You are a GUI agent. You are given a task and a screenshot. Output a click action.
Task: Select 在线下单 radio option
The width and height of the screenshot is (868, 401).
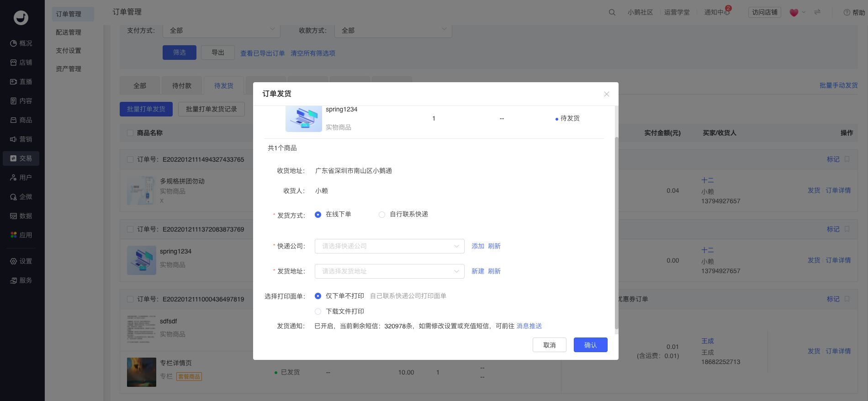(318, 215)
